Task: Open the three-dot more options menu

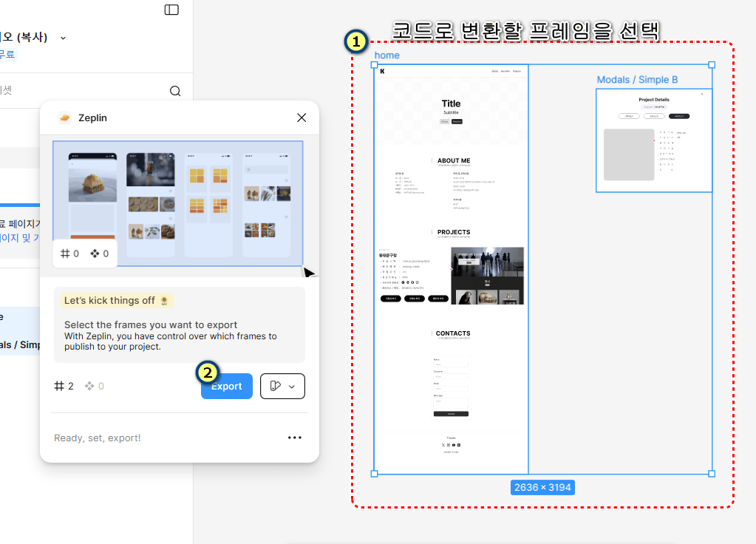Action: coord(295,438)
